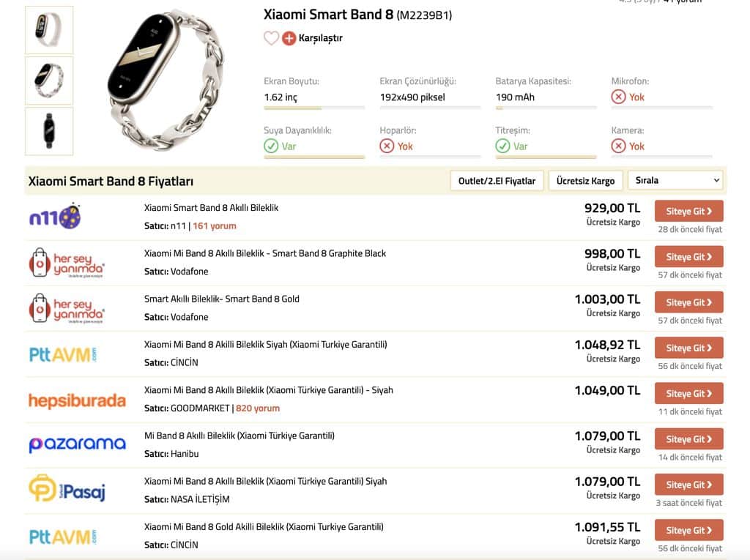Click the 1.003,00 TL price

click(607, 299)
